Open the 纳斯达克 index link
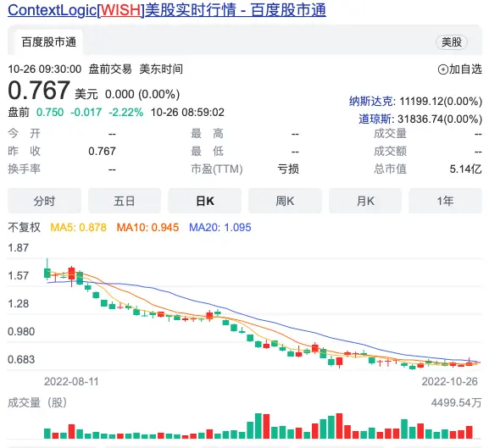The image size is (489, 448). (x=372, y=102)
